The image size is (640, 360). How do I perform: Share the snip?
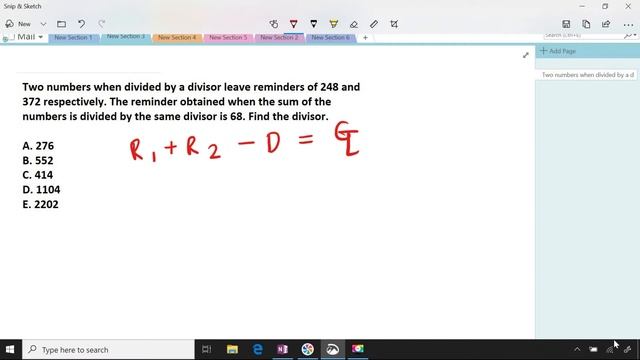606,24
